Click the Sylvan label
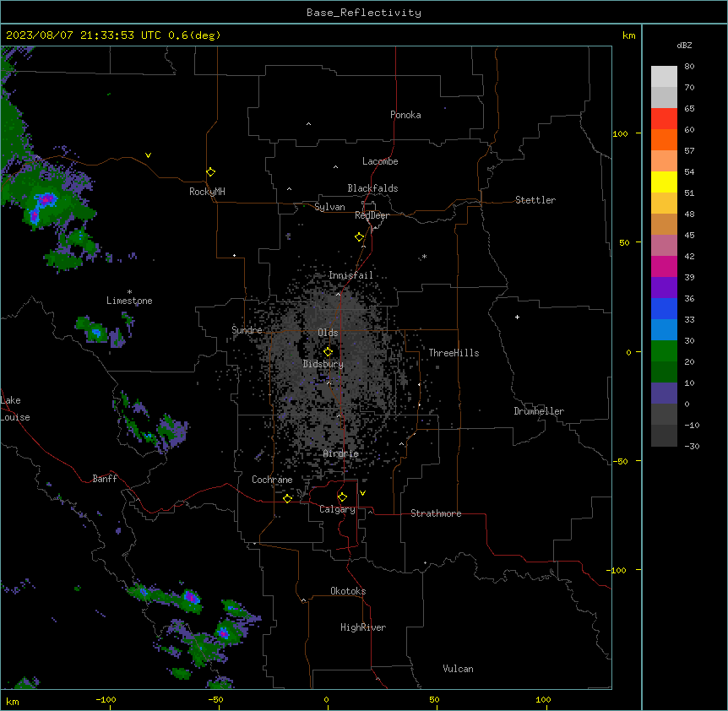The height and width of the screenshot is (711, 728). pos(329,207)
